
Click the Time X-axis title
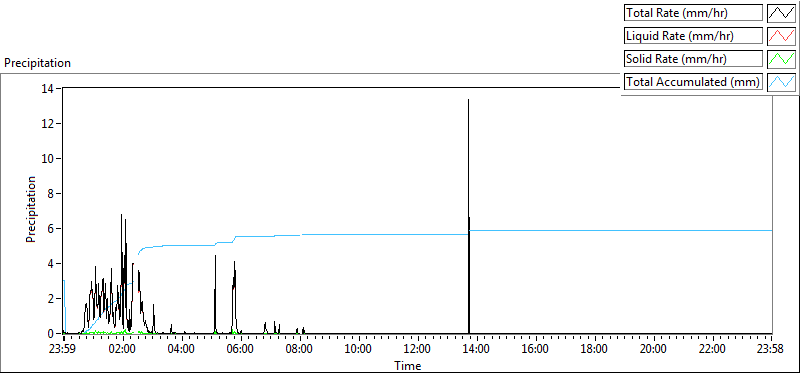coord(407,365)
